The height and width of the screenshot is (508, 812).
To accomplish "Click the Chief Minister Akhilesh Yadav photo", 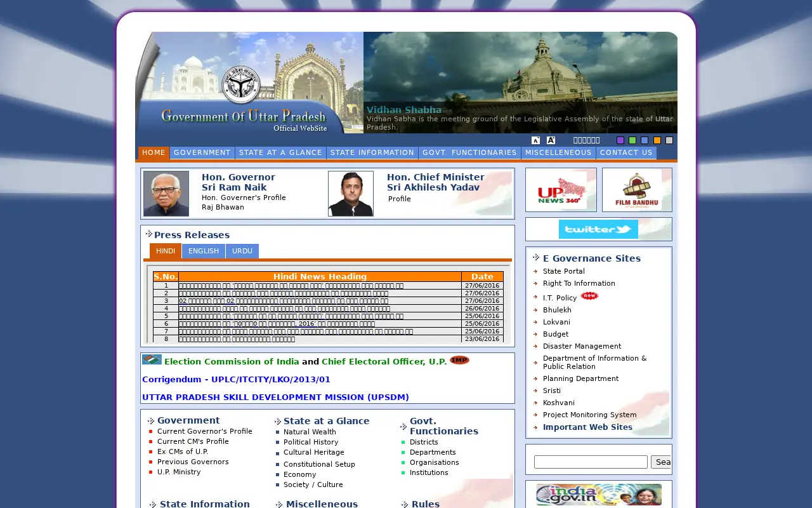I will click(351, 194).
